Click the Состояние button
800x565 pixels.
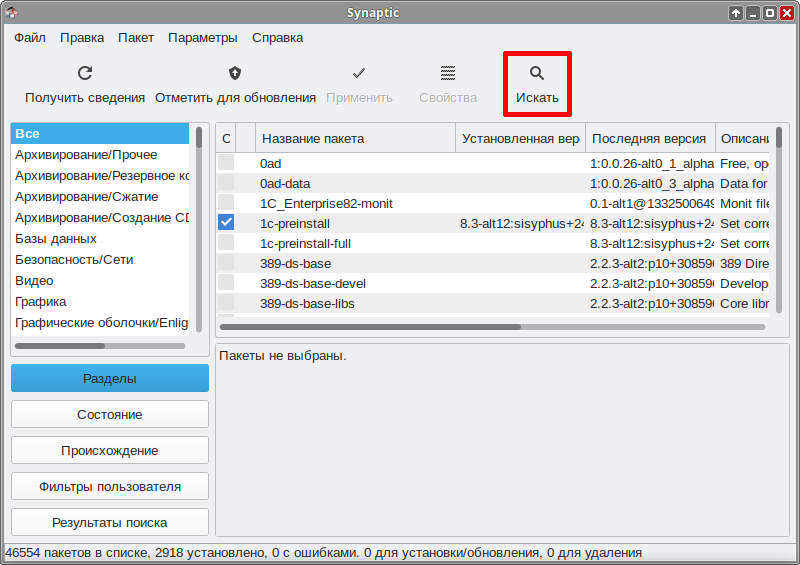coord(110,414)
